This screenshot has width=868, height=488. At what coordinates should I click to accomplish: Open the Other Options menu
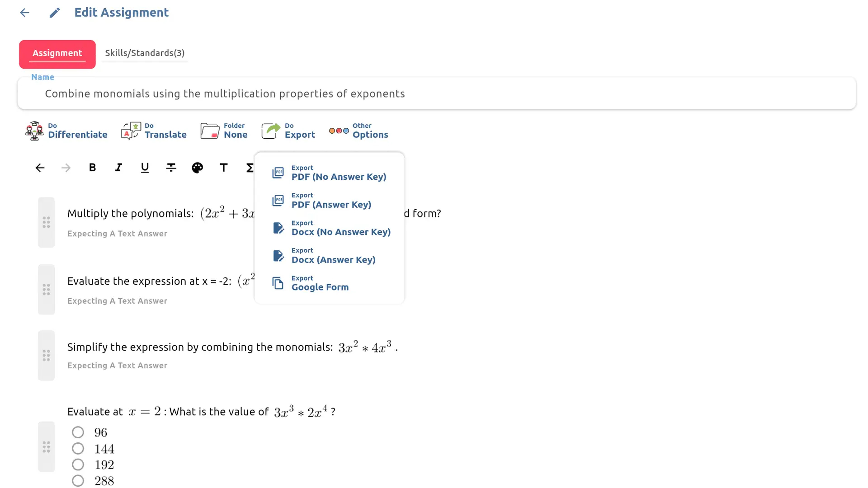[359, 131]
